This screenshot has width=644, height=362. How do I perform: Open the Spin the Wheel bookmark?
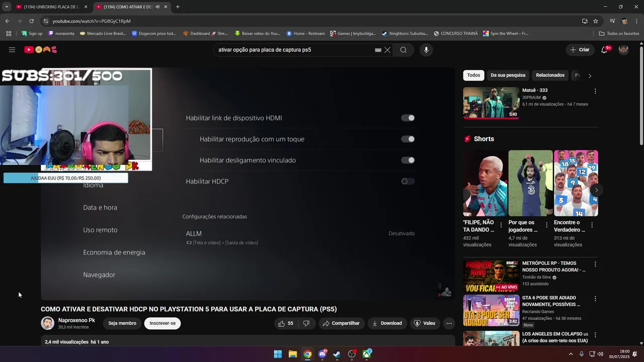coord(506,34)
